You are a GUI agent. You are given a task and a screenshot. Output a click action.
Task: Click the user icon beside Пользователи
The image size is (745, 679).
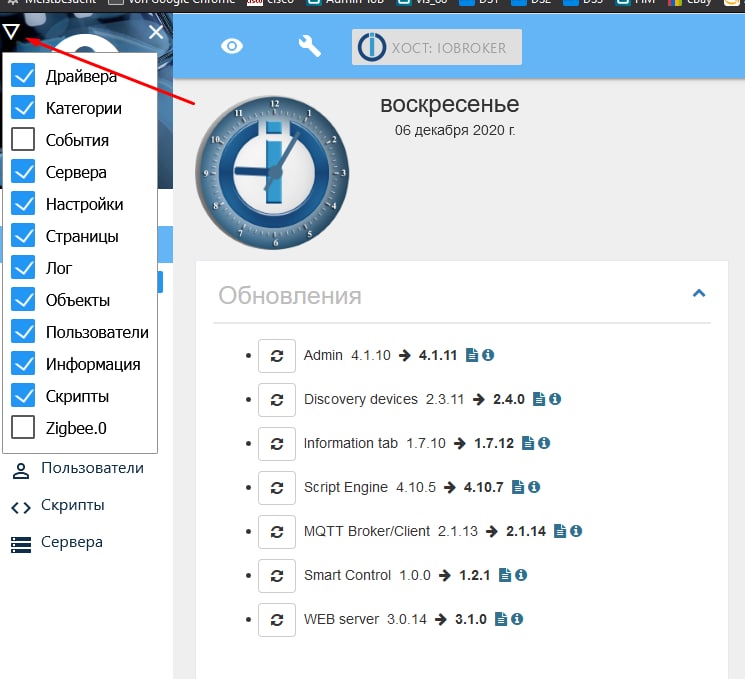[21, 471]
